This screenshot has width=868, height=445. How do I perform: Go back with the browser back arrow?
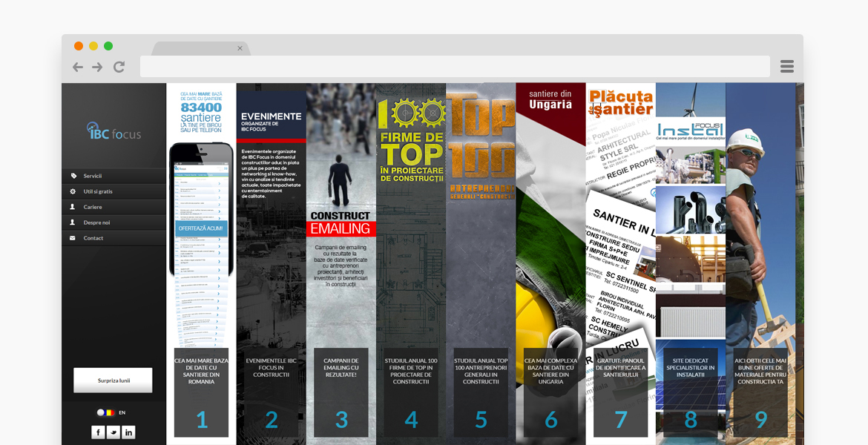click(x=78, y=67)
